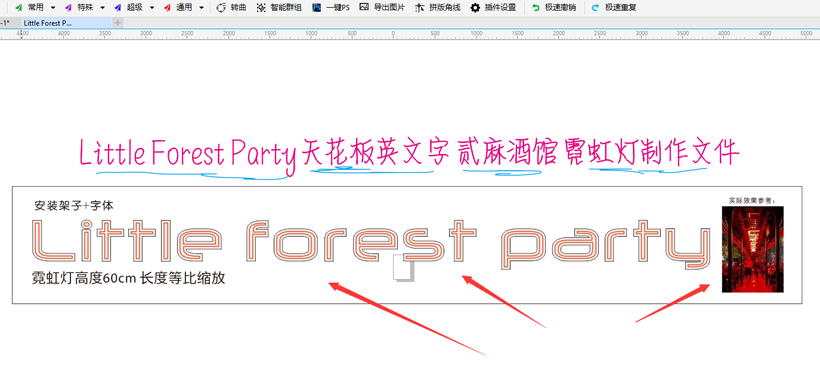Click the 极速重复 fast redo icon
Screen dimensions: 820x381
pos(596,8)
